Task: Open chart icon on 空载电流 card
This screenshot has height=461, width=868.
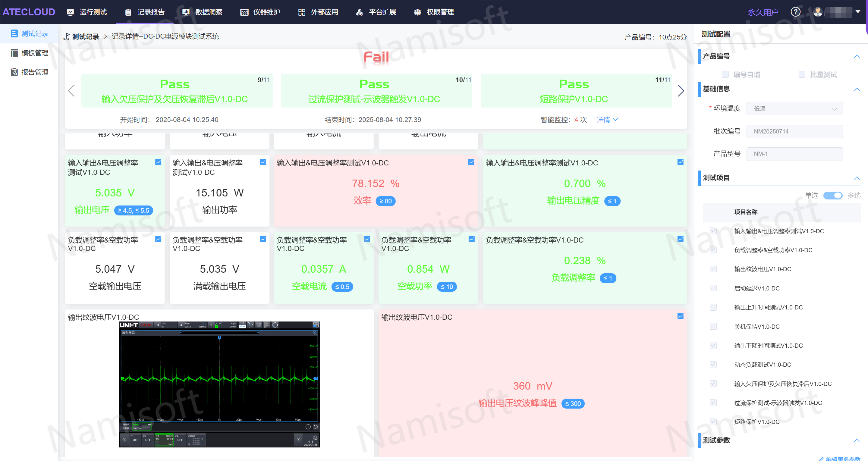Action: tap(367, 239)
